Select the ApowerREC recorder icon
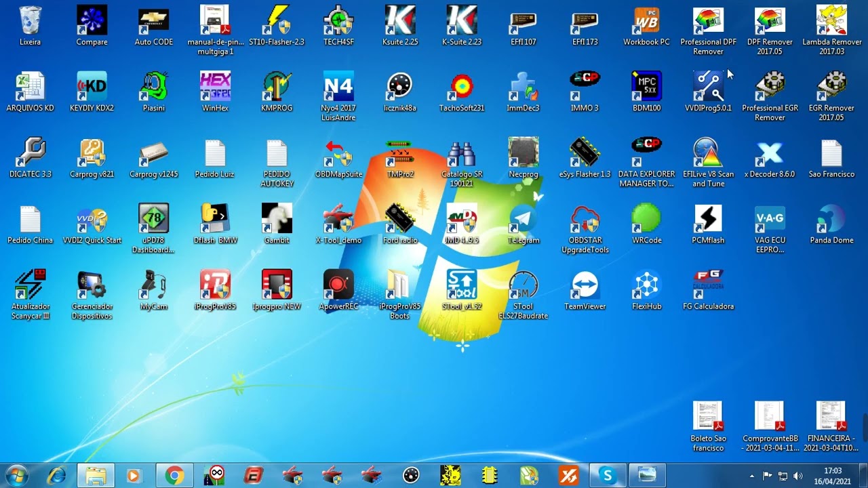This screenshot has height=488, width=868. pos(338,285)
